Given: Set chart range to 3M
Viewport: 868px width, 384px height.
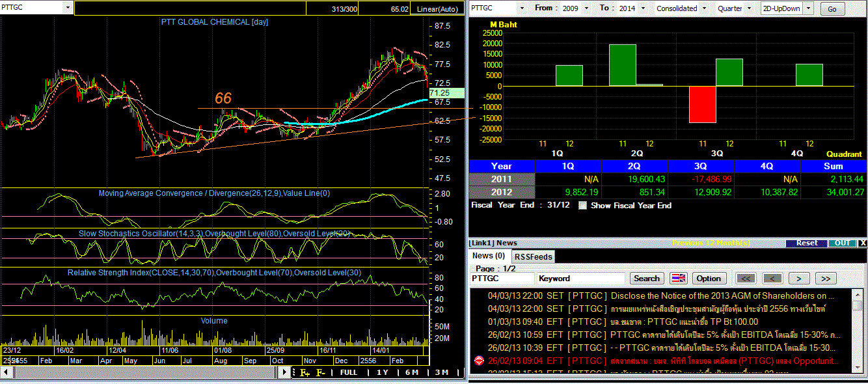Looking at the screenshot, I should click(441, 372).
